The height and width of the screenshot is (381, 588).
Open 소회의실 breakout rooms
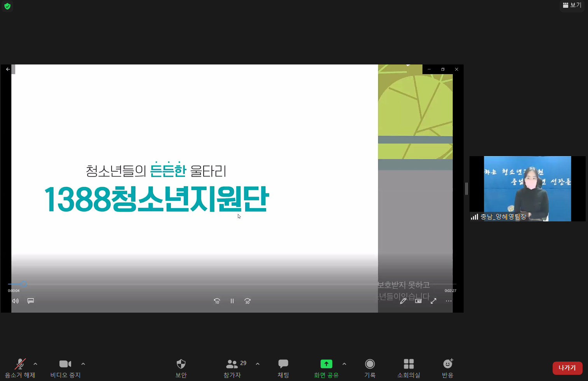coord(408,368)
